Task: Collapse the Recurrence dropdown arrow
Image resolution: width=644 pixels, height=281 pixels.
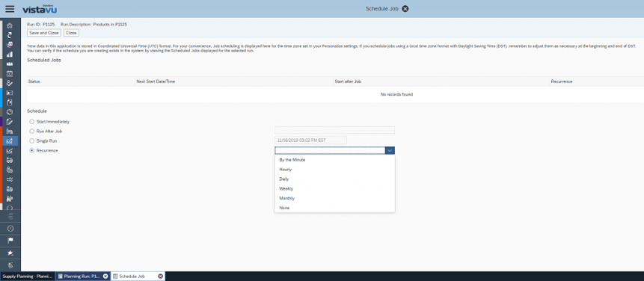Action: pos(390,150)
